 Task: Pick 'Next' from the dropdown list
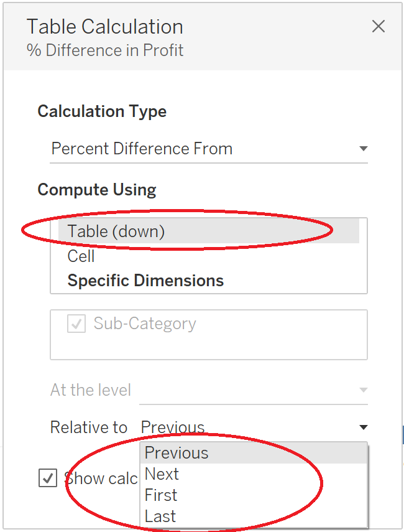pyautogui.click(x=162, y=474)
